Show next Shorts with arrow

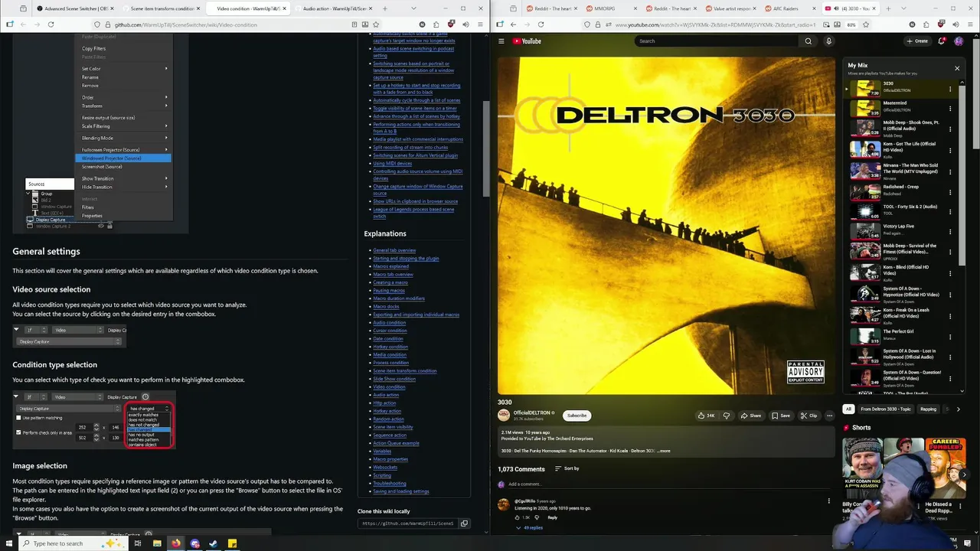point(964,474)
